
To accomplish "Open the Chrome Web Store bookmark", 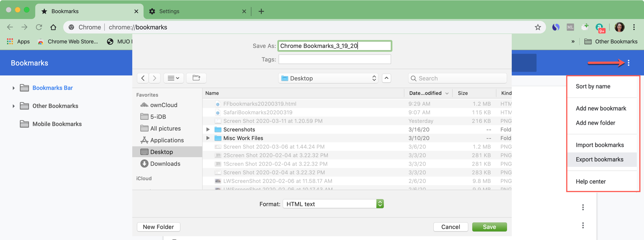I will (68, 42).
